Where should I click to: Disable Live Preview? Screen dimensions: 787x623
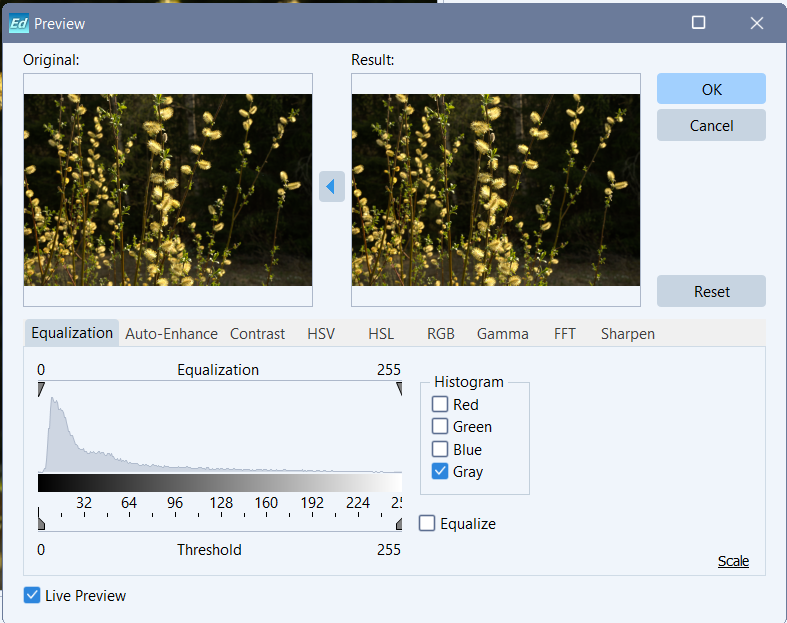[33, 596]
